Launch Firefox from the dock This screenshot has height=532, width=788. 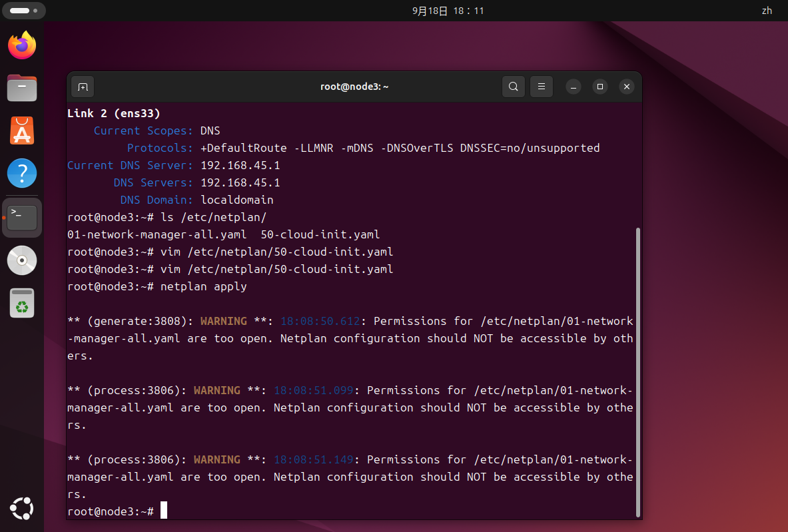point(22,45)
